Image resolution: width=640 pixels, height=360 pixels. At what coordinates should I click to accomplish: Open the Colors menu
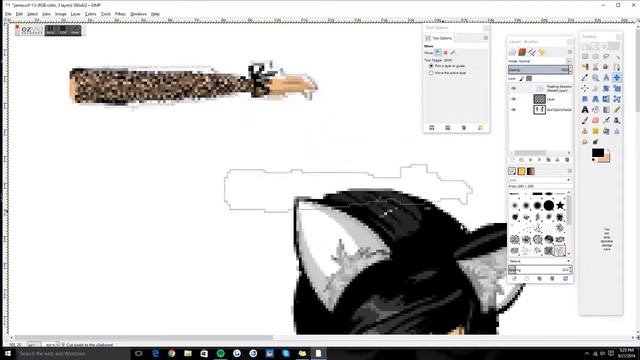tap(91, 14)
